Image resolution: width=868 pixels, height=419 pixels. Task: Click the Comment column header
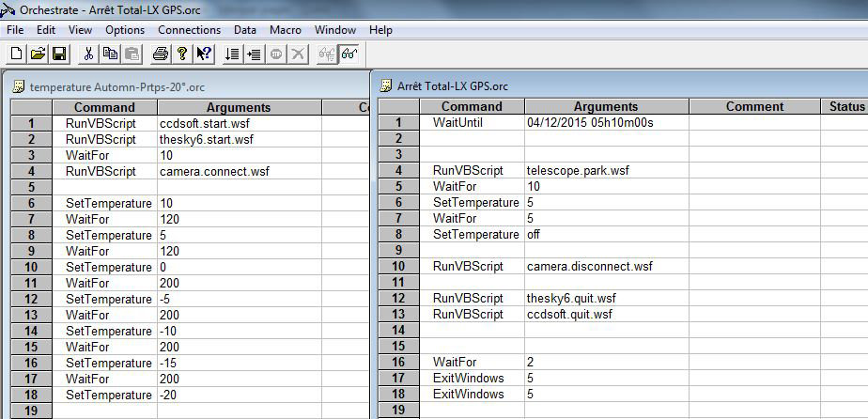click(754, 106)
